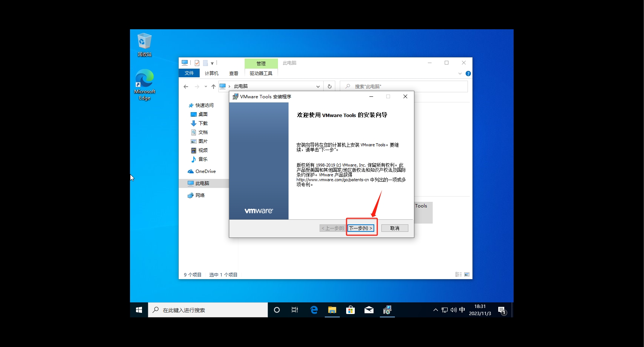Refresh the This PC view
This screenshot has width=644, height=347.
click(330, 86)
